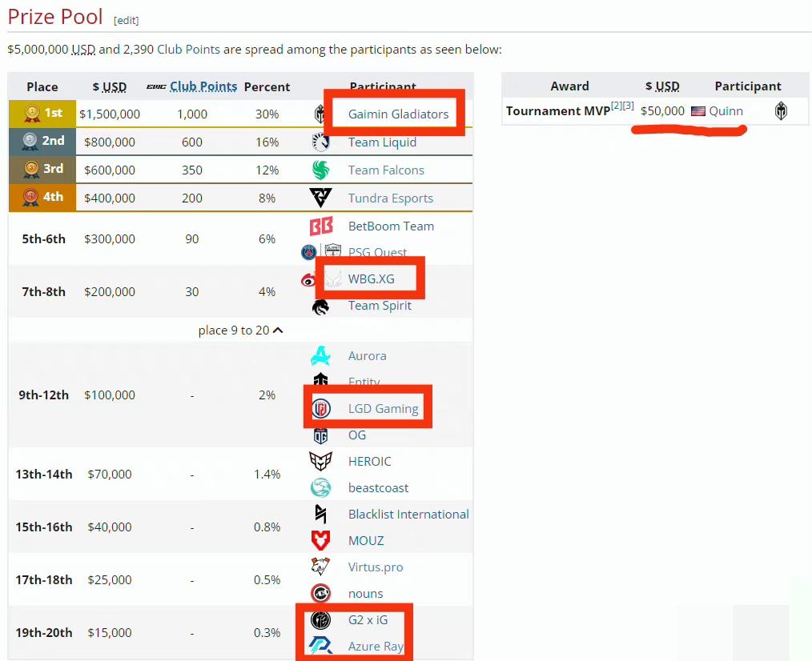This screenshot has height=661, width=812.
Task: Click the Weibo logo next to WBG.XG
Action: click(308, 279)
